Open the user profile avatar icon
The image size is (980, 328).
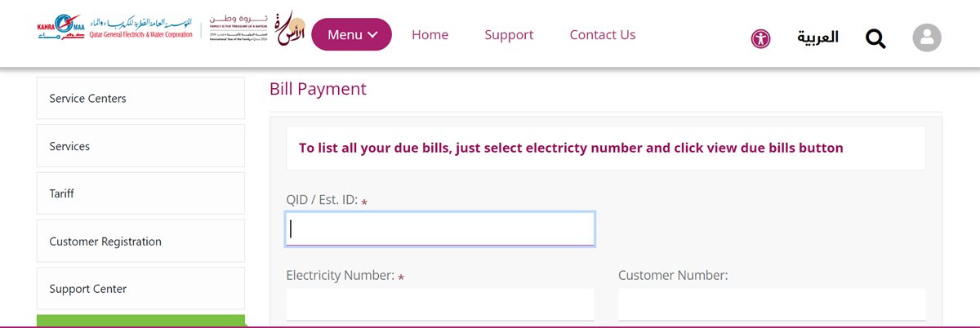pos(927,38)
